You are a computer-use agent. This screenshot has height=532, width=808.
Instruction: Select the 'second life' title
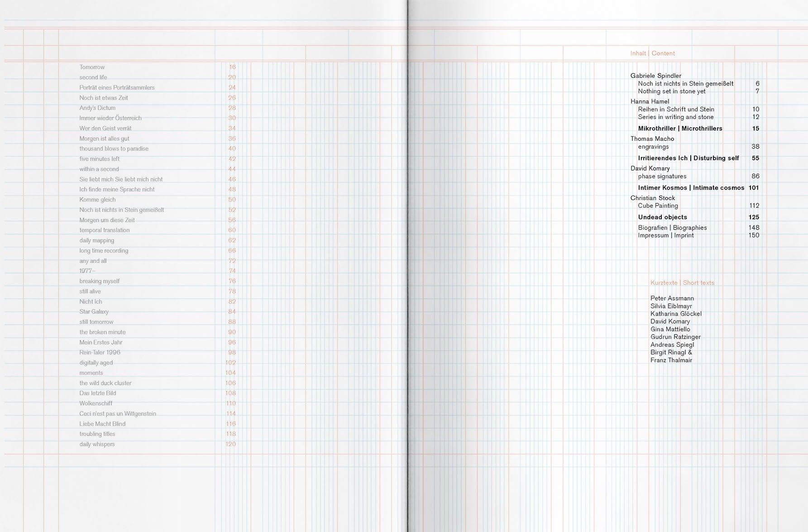(93, 77)
